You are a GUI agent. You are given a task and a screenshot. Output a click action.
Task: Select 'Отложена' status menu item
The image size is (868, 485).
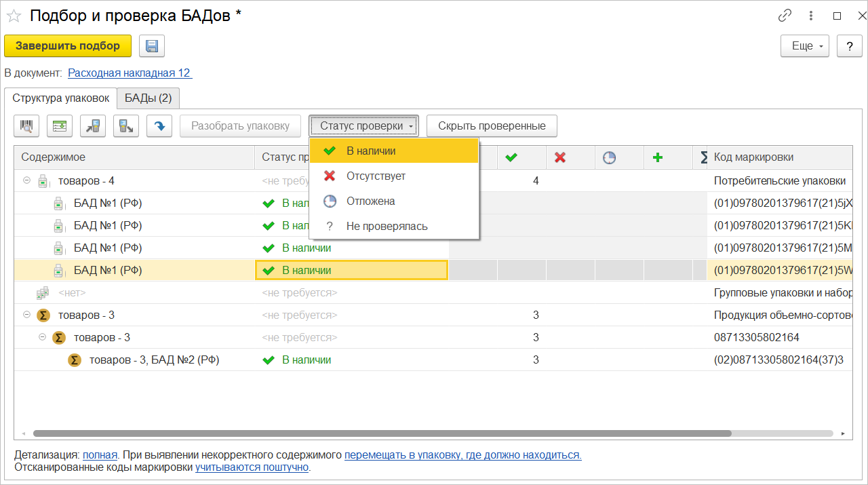tap(370, 201)
